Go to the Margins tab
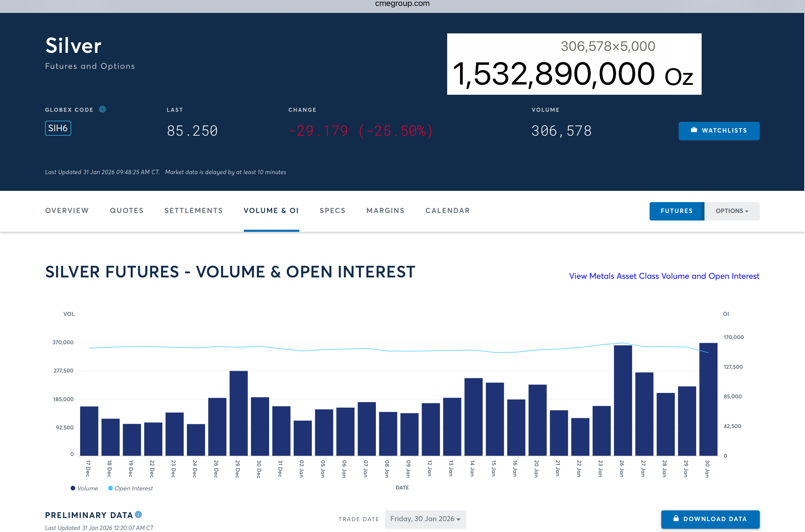The width and height of the screenshot is (805, 532). 385,211
